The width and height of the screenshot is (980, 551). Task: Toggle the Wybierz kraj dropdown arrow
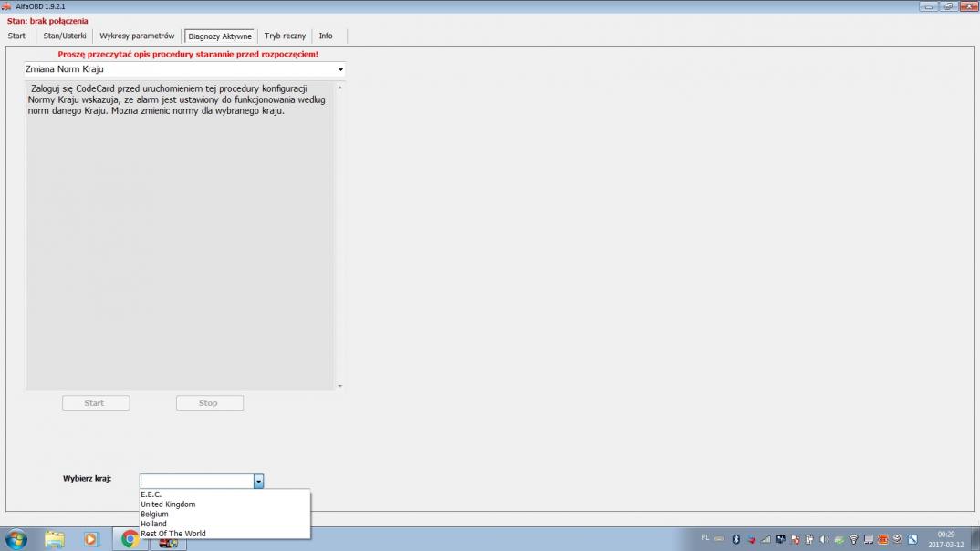[258, 481]
